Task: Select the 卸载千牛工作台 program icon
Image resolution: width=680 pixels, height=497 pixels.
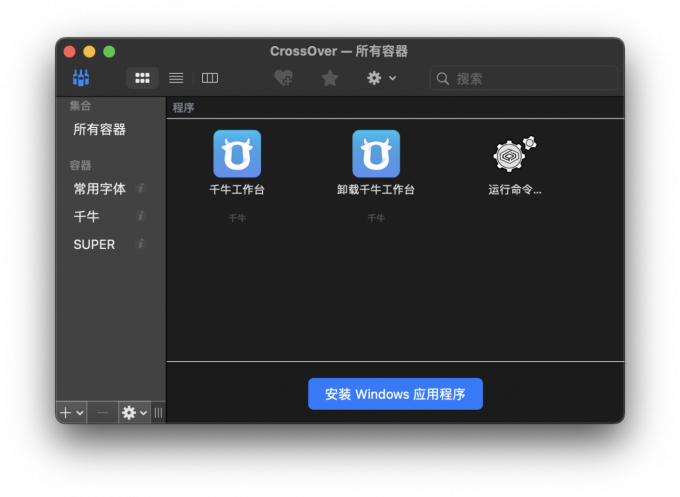Action: (376, 154)
